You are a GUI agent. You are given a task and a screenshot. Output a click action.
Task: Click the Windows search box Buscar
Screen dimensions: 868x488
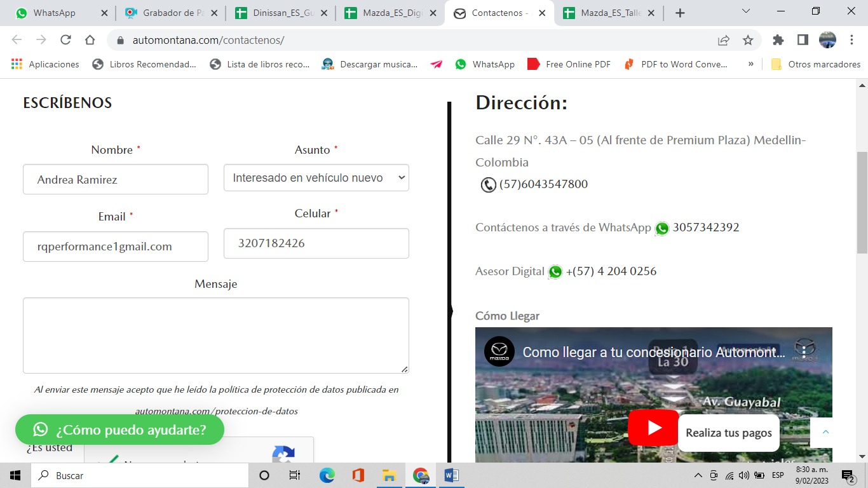[139, 475]
